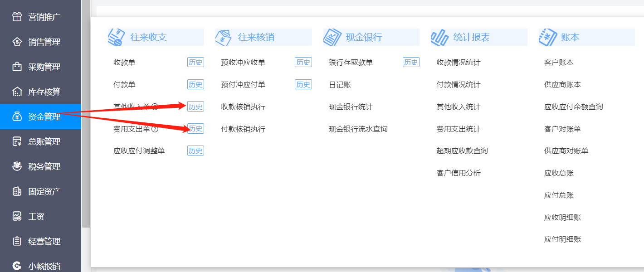This screenshot has width=644, height=272.
Task: Click 历史 beside 银行存取款单
Action: [410, 62]
